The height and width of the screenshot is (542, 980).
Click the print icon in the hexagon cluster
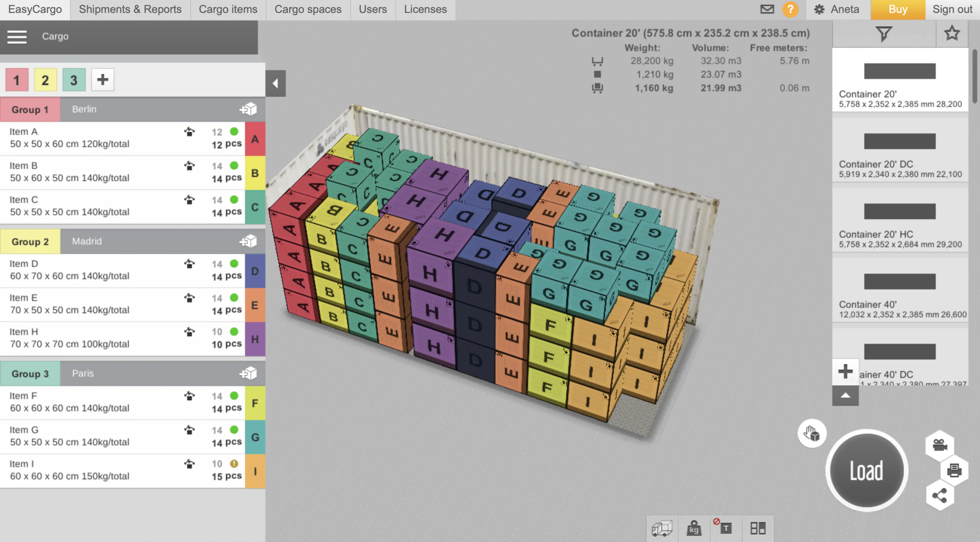955,471
